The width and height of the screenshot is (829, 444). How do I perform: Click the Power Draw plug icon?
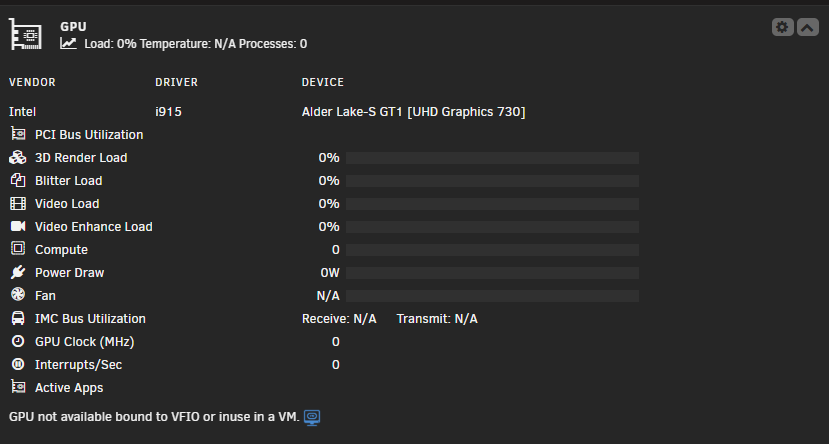(17, 272)
